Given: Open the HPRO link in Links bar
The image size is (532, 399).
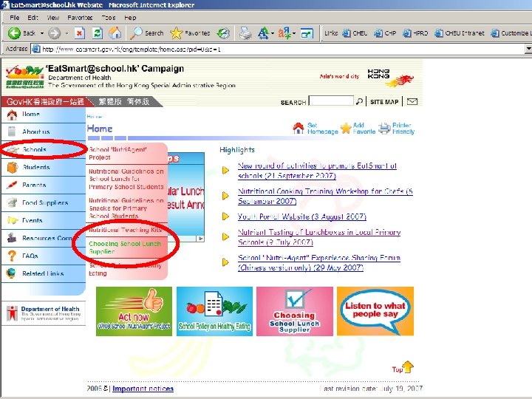Looking at the screenshot, I should [x=415, y=33].
